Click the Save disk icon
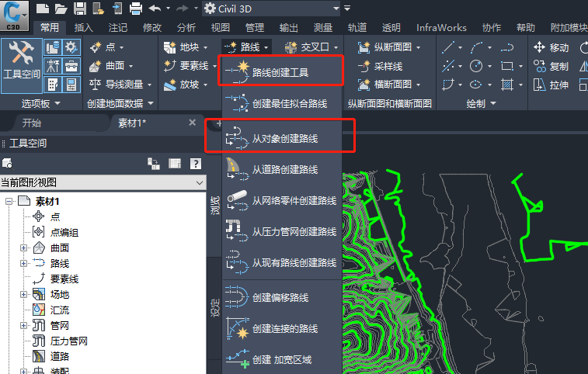The width and height of the screenshot is (588, 374). (x=79, y=9)
